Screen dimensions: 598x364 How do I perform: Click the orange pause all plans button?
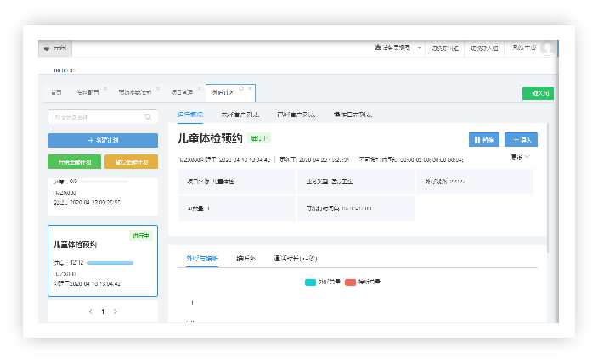pyautogui.click(x=131, y=161)
